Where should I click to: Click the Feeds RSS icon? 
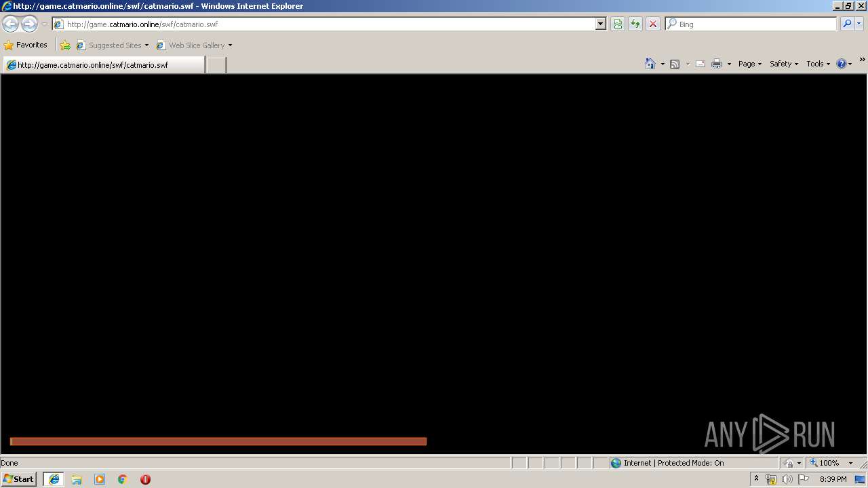[675, 64]
